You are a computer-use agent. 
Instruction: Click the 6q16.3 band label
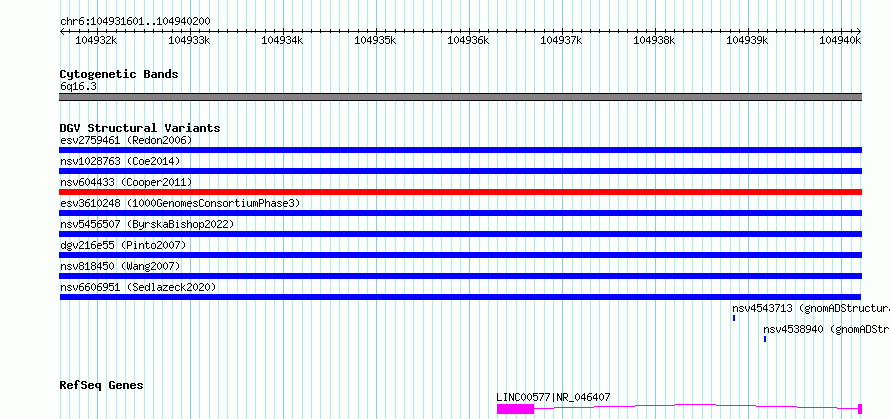[x=78, y=86]
